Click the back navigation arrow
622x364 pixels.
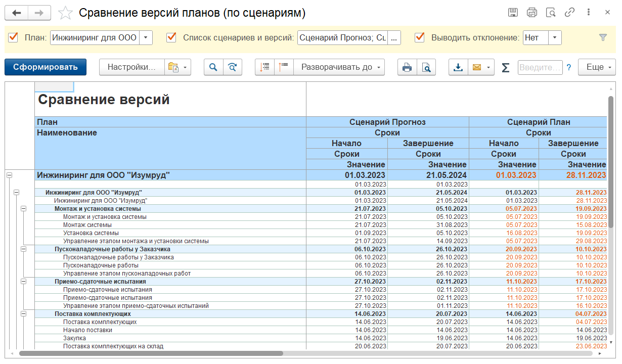tap(16, 13)
